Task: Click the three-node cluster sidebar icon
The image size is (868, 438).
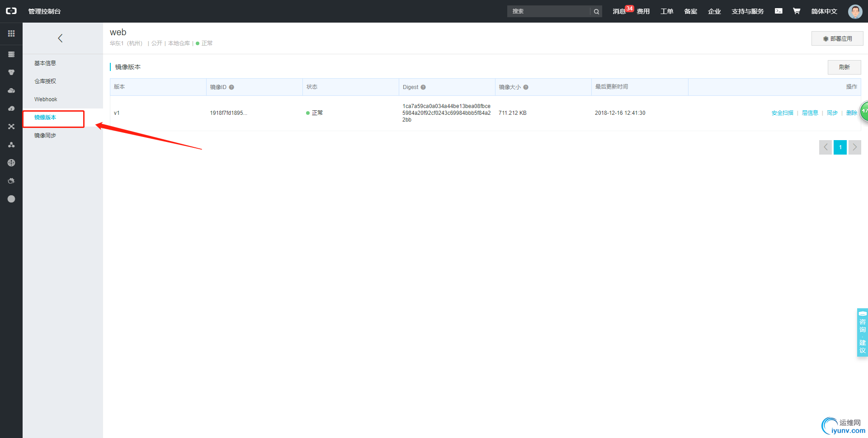Action: tap(11, 145)
